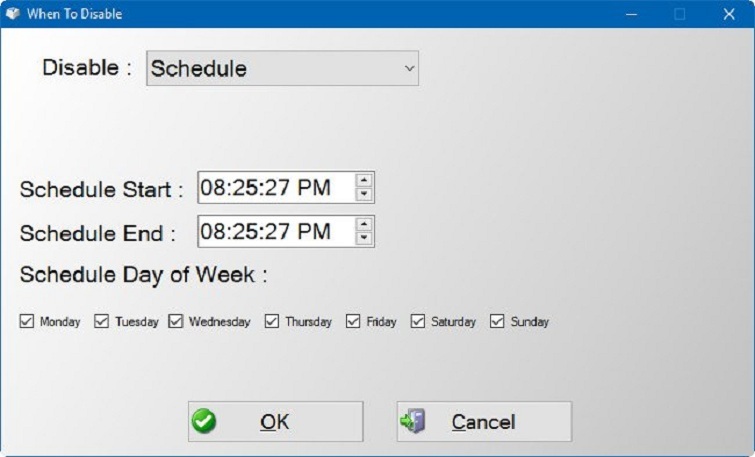This screenshot has height=457, width=755.
Task: Deselect the Saturday checkbox
Action: [418, 322]
